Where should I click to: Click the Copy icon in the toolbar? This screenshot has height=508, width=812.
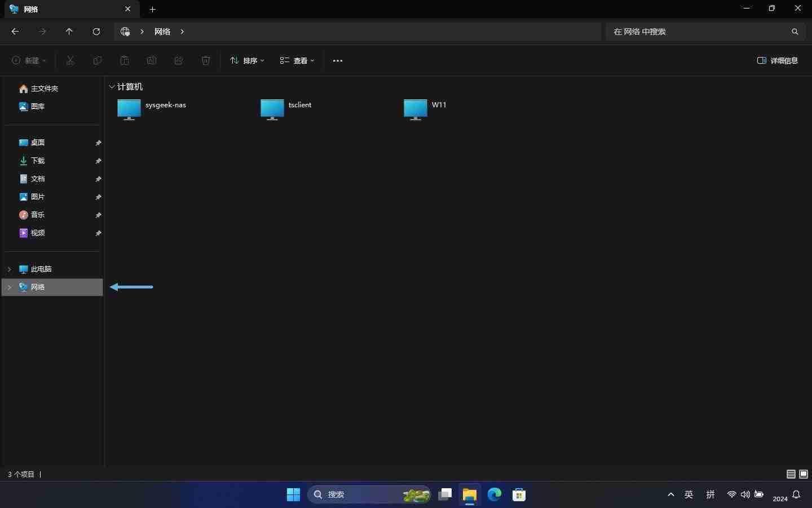click(97, 61)
